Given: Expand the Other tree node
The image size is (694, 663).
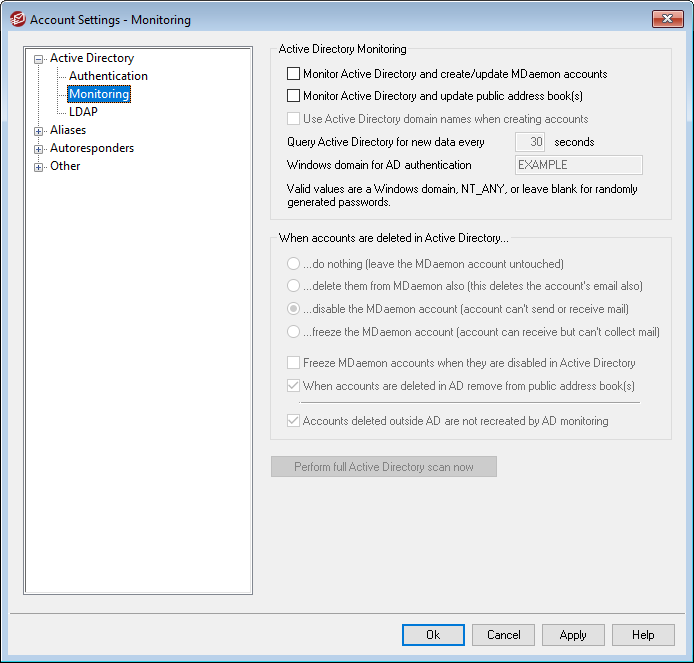Looking at the screenshot, I should coord(39,167).
